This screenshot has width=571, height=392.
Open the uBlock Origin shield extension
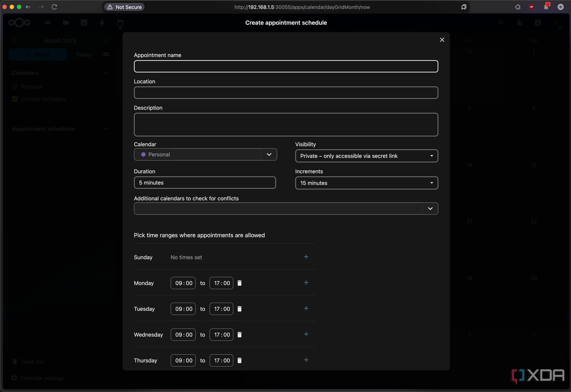click(531, 7)
